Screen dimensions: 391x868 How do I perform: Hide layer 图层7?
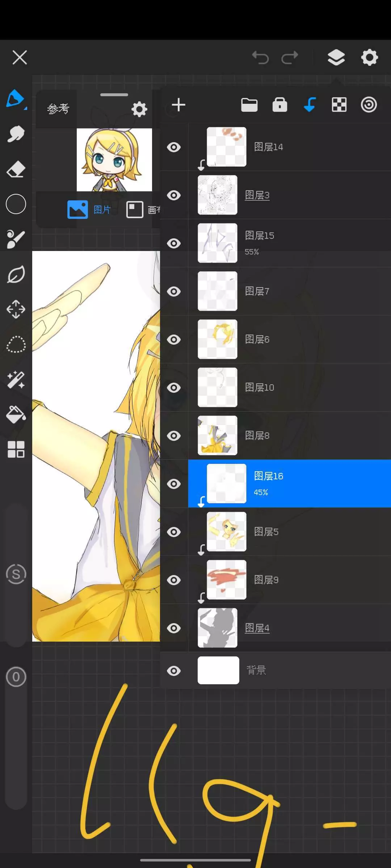tap(174, 292)
